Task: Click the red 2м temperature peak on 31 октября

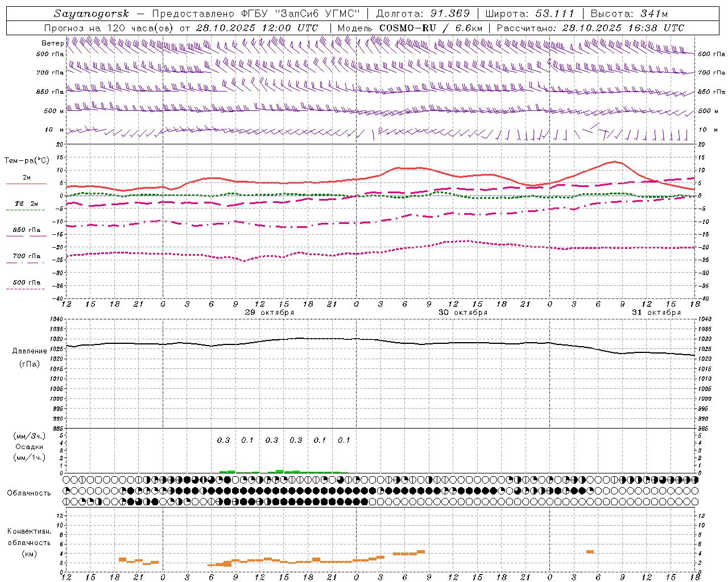Action: (614, 162)
